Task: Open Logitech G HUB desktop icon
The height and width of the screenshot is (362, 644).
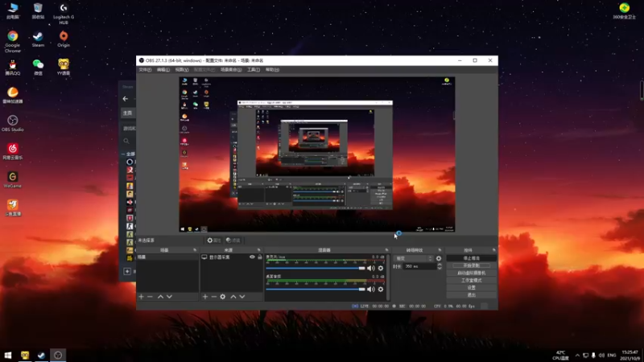Action: pyautogui.click(x=64, y=13)
